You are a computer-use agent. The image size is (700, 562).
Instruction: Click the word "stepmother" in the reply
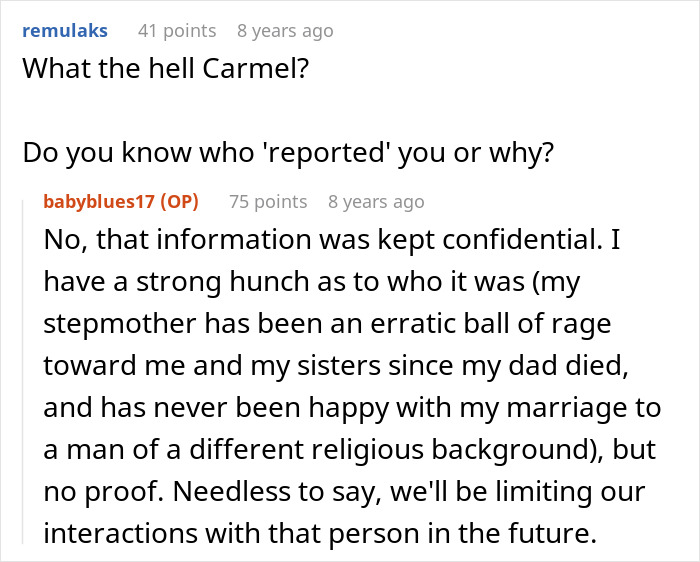(120, 324)
